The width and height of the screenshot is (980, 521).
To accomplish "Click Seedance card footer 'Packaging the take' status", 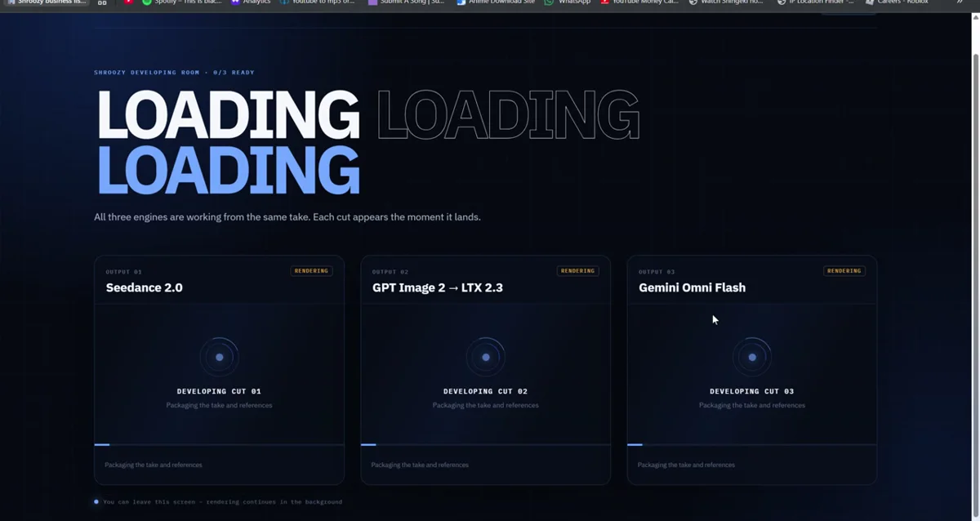I will [154, 465].
